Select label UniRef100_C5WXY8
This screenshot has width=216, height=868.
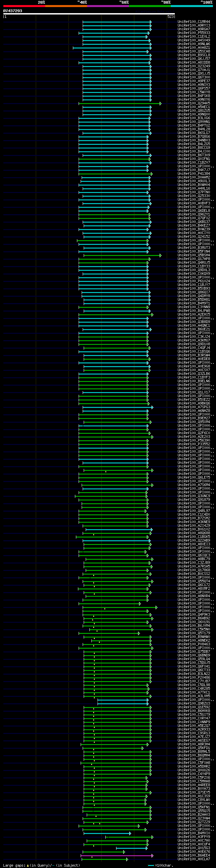point(194,92)
